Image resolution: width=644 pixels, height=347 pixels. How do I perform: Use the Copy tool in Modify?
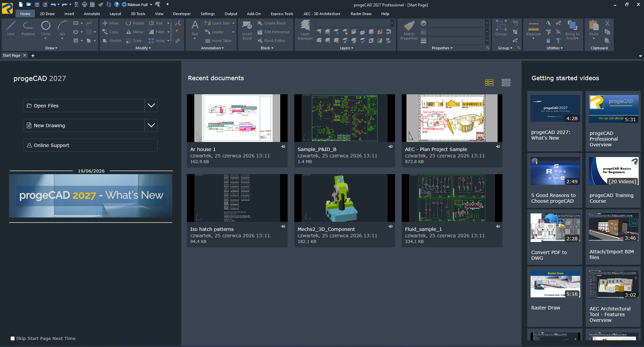tap(110, 32)
